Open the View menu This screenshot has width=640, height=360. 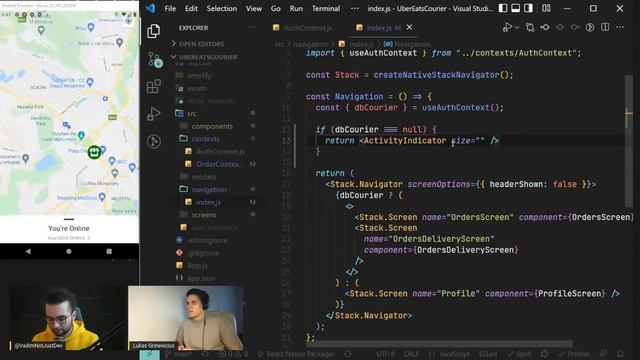point(253,9)
